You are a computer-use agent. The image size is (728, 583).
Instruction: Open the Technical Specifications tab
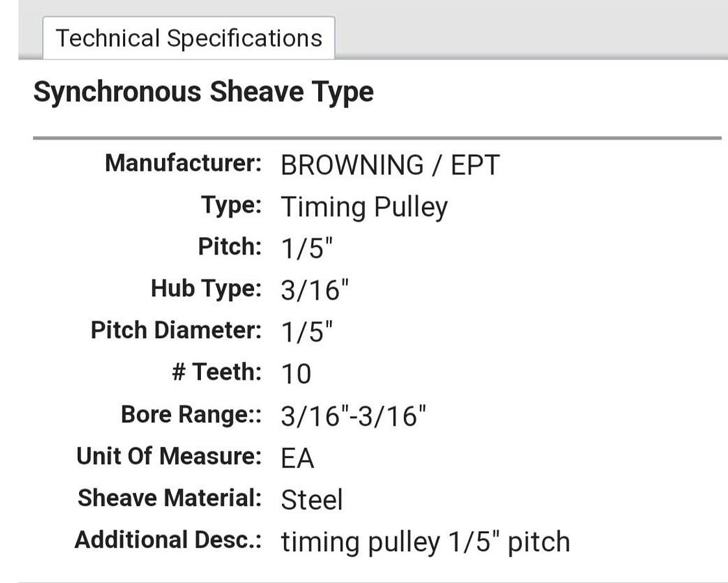(189, 38)
